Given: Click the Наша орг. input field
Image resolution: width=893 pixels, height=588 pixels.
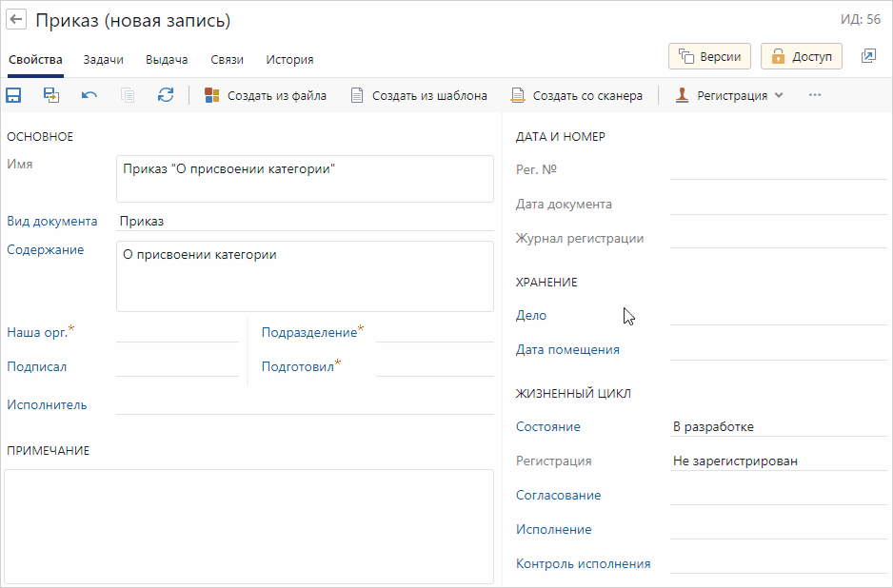Looking at the screenshot, I should (x=177, y=332).
